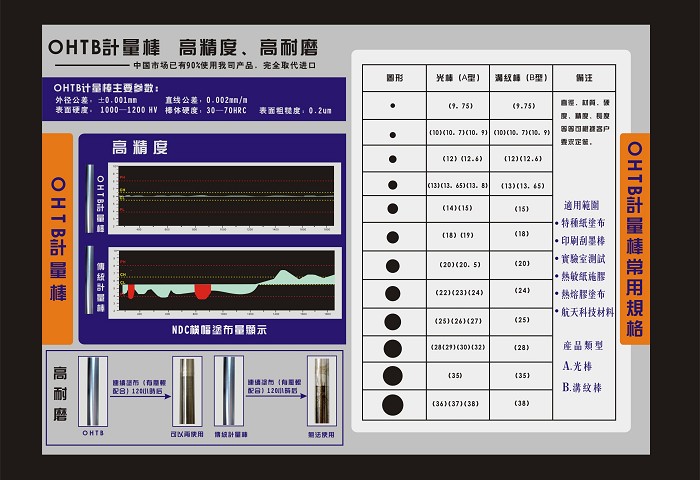The height and width of the screenshot is (480, 700).
Task: Click the '高精度' heading above the charts
Action: [x=140, y=147]
